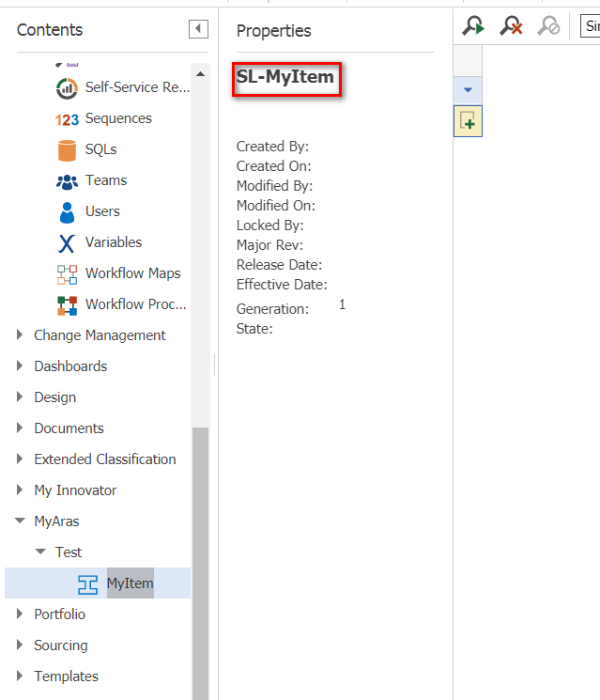Expand the Templates node

(x=19, y=676)
